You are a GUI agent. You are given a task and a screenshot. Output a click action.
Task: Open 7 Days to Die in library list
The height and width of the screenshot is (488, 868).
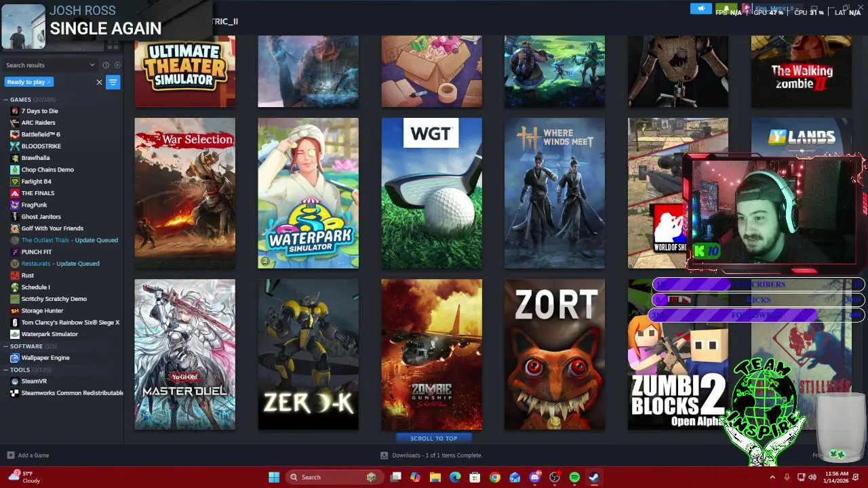(39, 111)
